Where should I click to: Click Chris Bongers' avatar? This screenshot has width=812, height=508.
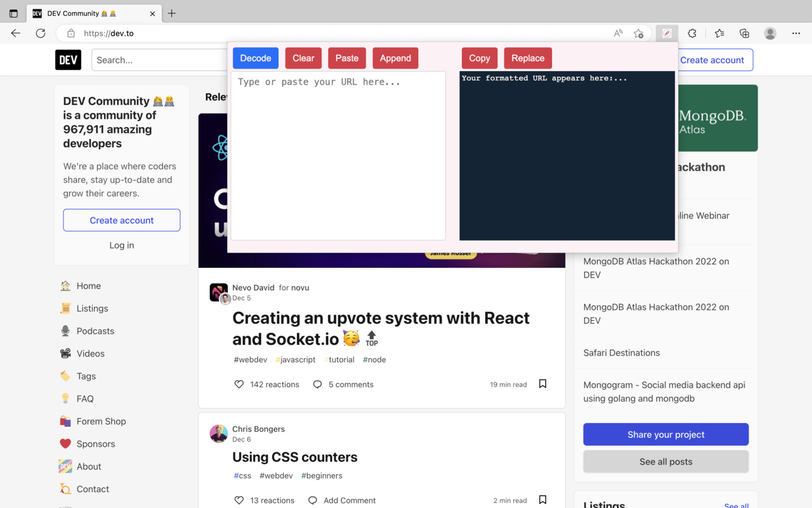tap(219, 434)
